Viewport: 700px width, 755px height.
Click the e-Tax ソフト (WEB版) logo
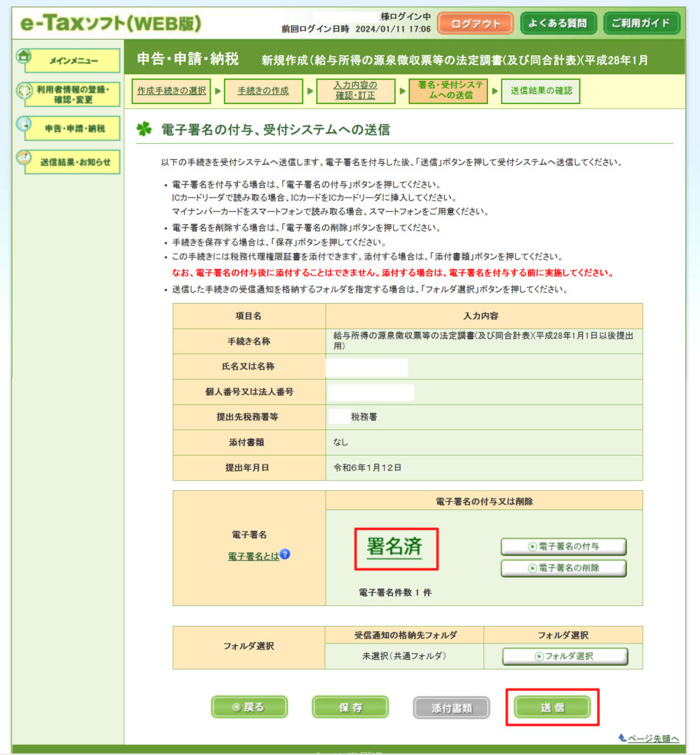(x=111, y=24)
